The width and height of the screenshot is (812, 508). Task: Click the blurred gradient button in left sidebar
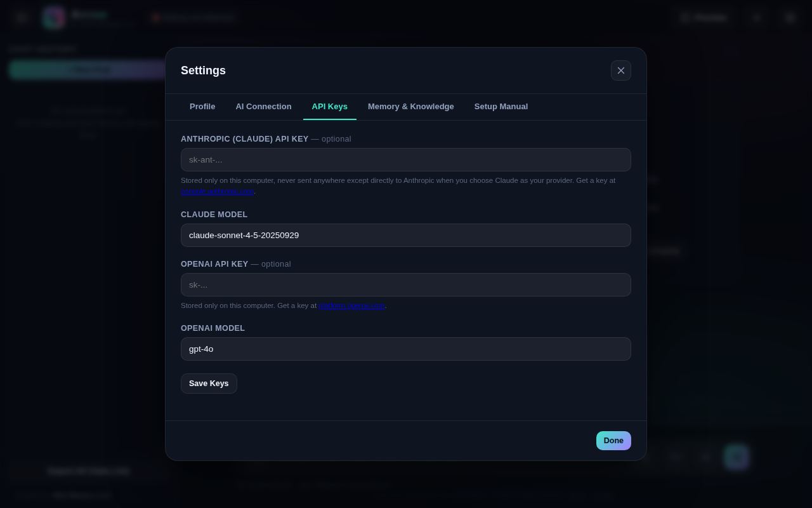coord(89,69)
